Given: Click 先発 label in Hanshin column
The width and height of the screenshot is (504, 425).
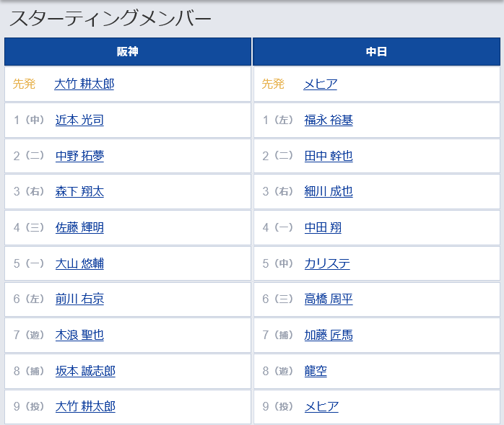Looking at the screenshot, I should pos(24,84).
